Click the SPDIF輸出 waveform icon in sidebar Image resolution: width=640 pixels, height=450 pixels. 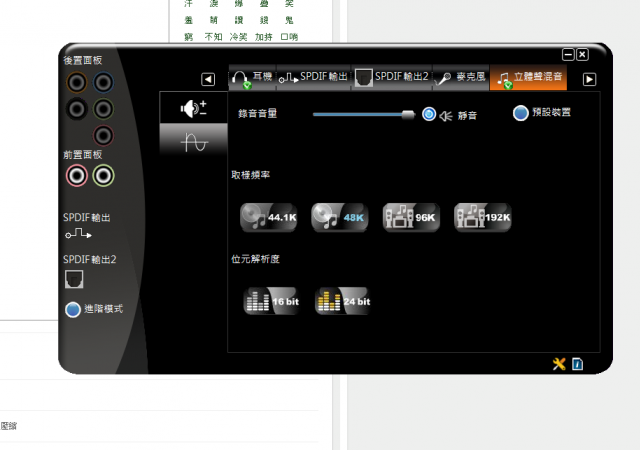click(78, 234)
